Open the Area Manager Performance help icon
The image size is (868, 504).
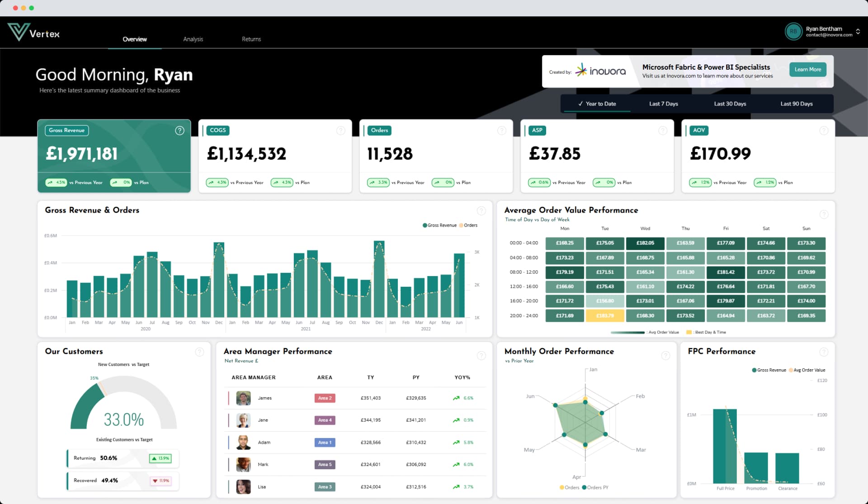[481, 356]
